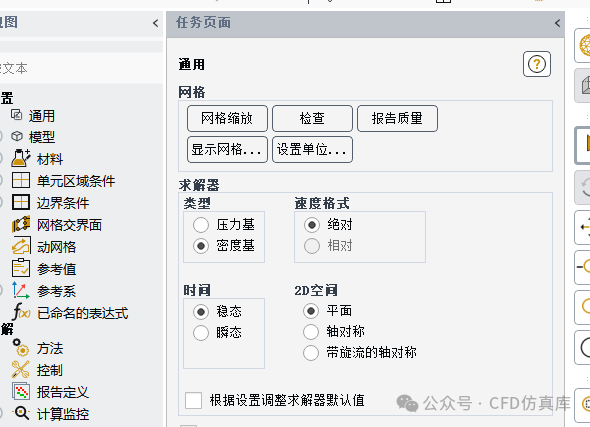Choose 轴对称 for 2D space
Viewport: 590px width, 427px height.
311,332
